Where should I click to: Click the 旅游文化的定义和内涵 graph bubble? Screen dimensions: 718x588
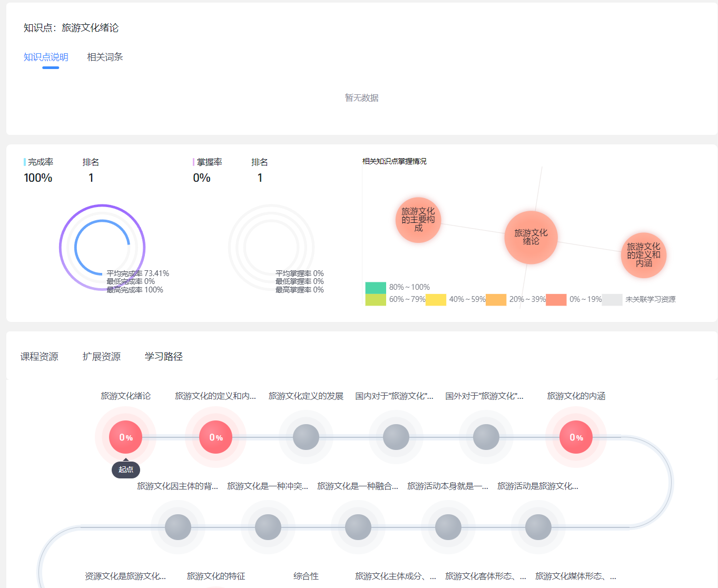(643, 255)
